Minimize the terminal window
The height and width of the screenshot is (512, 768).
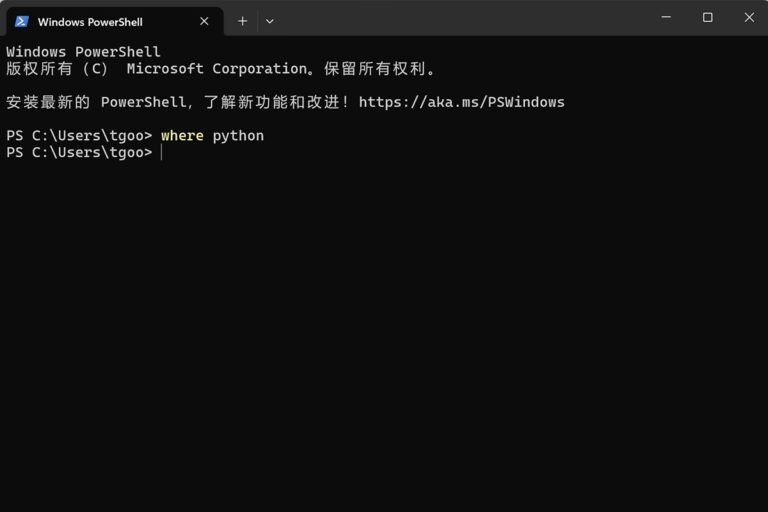[666, 17]
